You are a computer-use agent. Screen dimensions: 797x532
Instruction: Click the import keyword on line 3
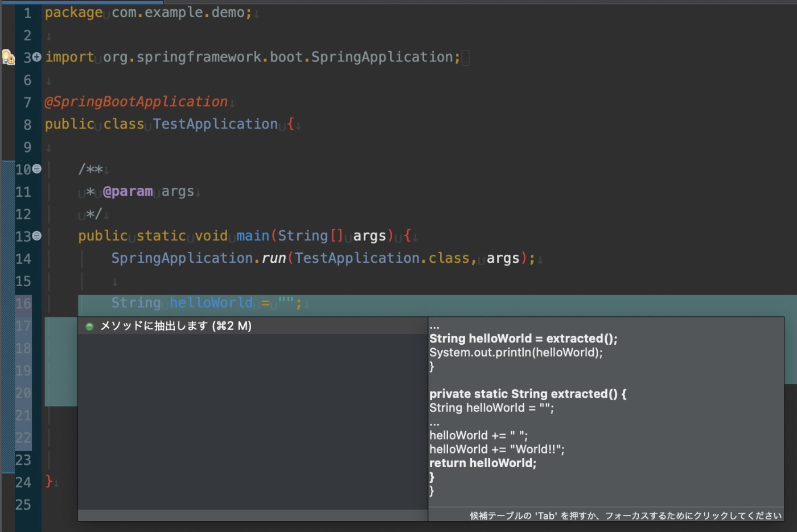(69, 57)
